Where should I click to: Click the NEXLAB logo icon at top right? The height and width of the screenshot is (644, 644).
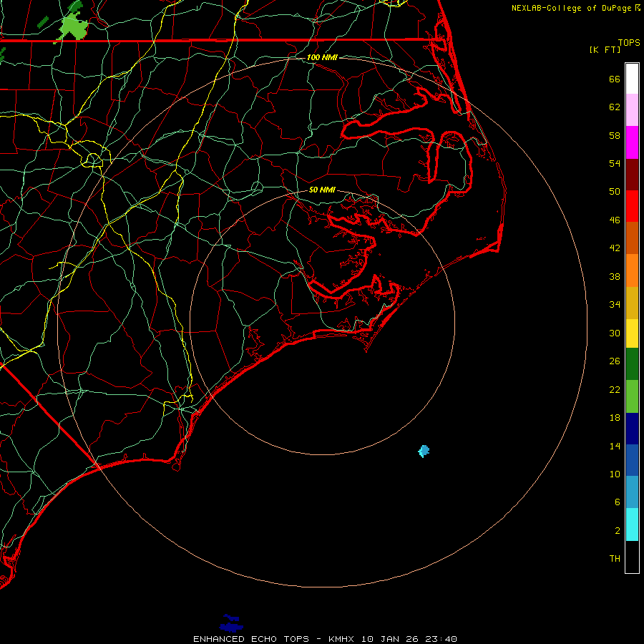(x=638, y=7)
